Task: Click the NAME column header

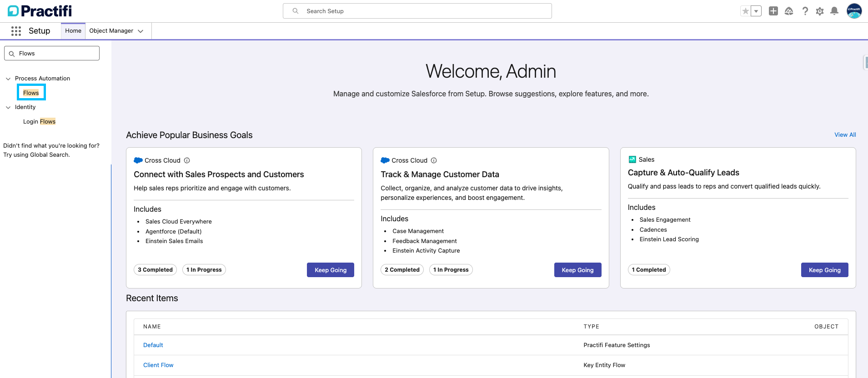Action: [x=152, y=327]
